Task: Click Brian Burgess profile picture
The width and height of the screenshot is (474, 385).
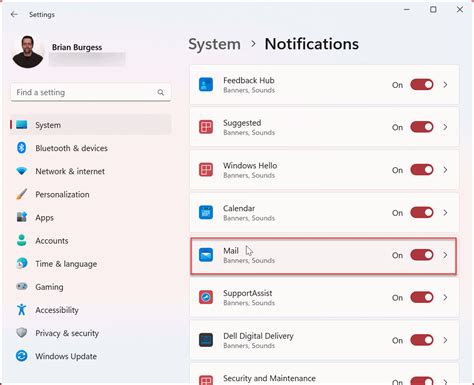Action: tap(28, 52)
